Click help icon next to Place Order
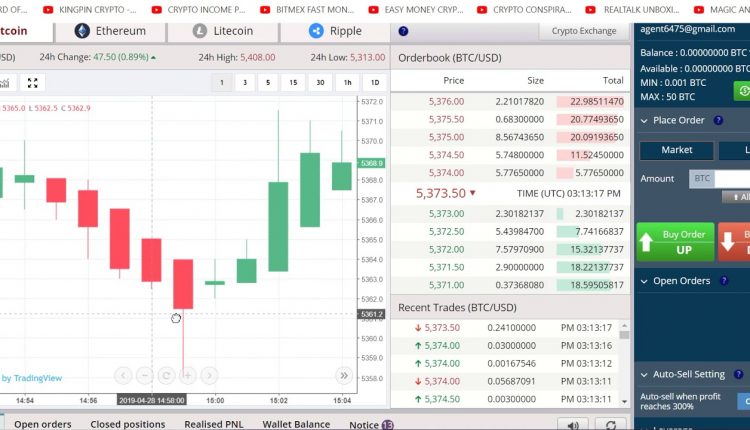The image size is (750, 430). (x=718, y=121)
